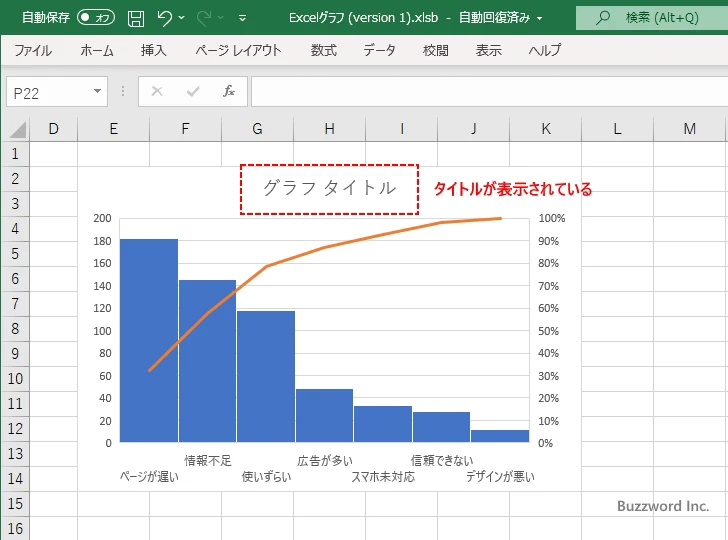Viewport: 728px width, 540px height.
Task: Open the Redo history dropdown arrow
Action: coord(221,18)
